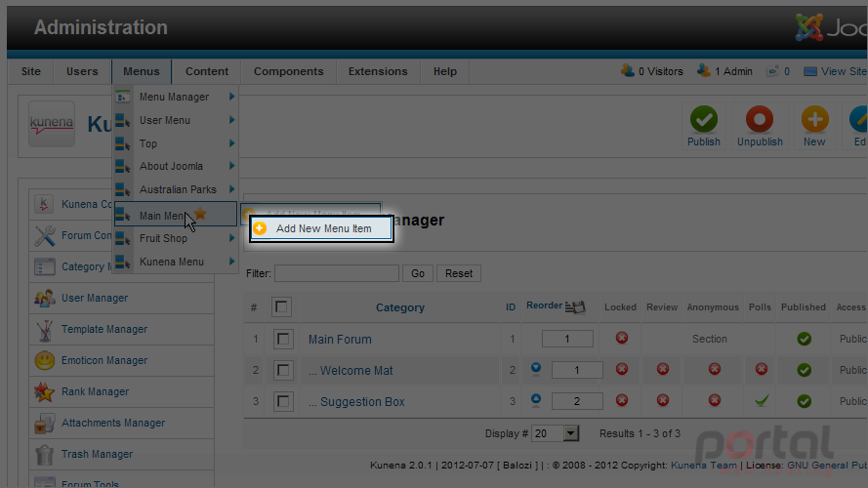868x488 pixels.
Task: Click Anonymous icon for Suggestion Box row
Action: point(714,400)
